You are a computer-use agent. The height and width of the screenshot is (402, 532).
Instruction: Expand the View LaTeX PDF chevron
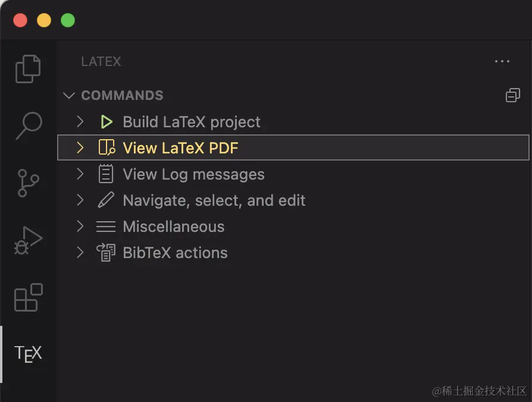click(80, 148)
